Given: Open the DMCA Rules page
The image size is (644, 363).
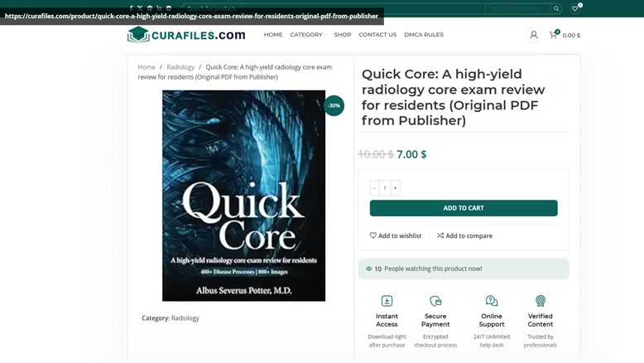Looking at the screenshot, I should click(423, 35).
